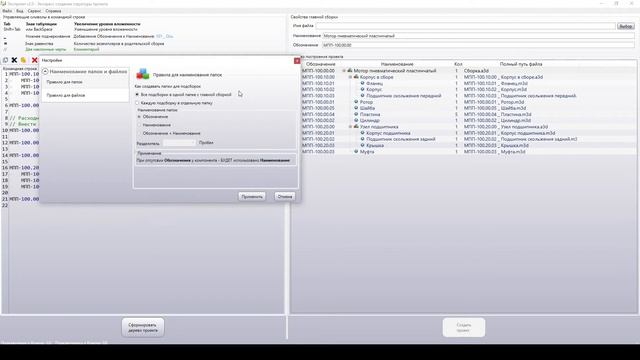Click the colored cubes icon in settings
This screenshot has width=640, height=360.
(142, 74)
